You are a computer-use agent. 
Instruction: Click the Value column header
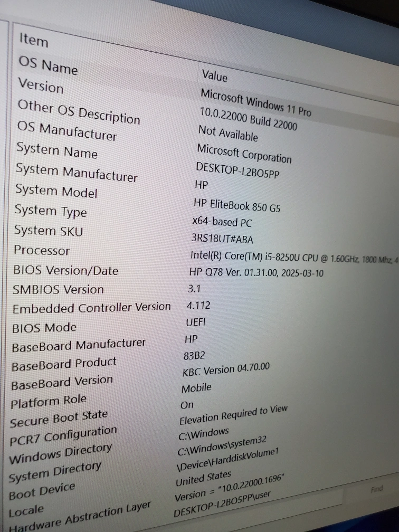[x=214, y=76]
